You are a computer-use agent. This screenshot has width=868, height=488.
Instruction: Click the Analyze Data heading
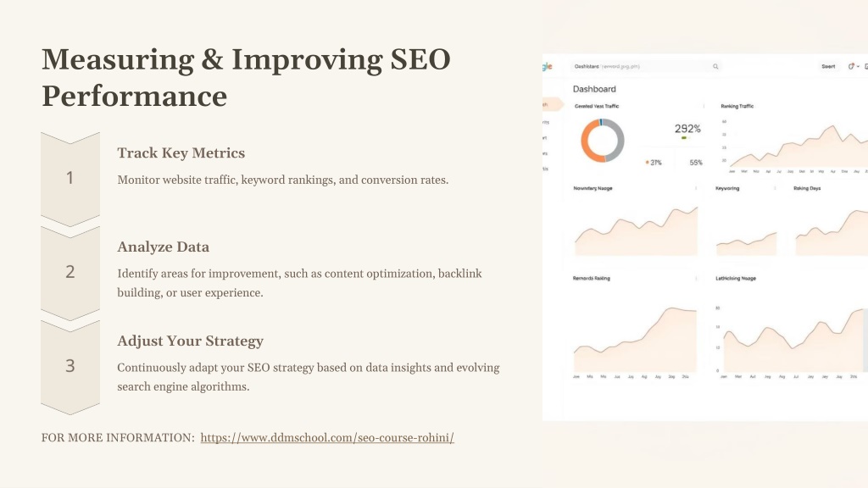point(164,247)
